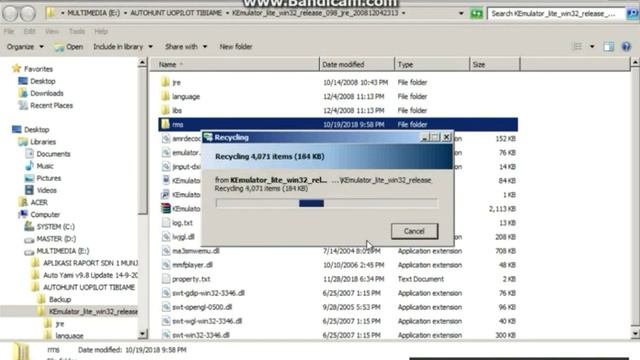Open Share with dropdown
Image resolution: width=640 pixels, height=360 pixels.
point(186,47)
